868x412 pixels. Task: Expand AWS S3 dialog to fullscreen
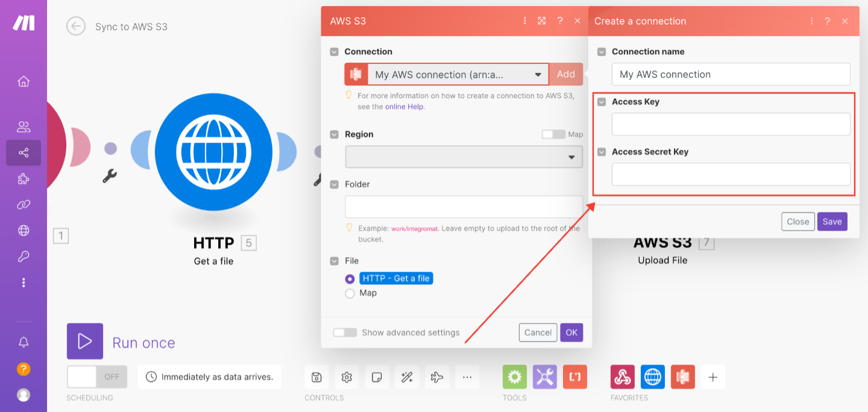(x=542, y=21)
